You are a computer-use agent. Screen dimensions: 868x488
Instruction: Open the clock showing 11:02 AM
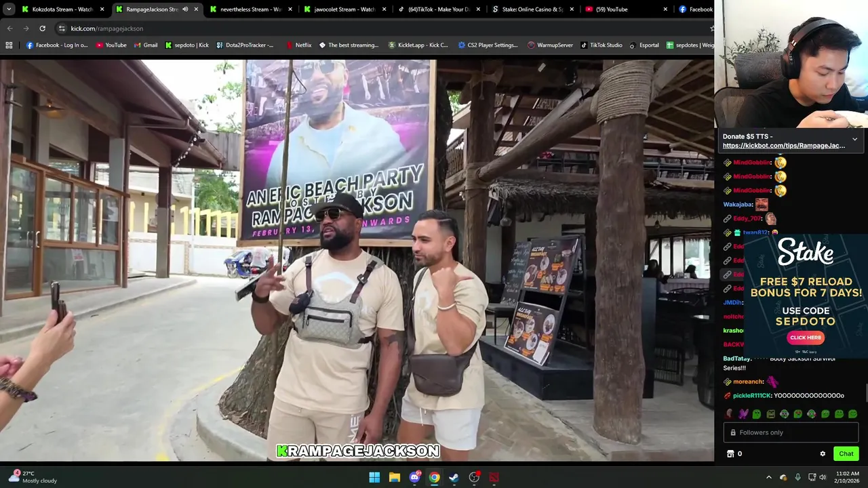coord(847,477)
